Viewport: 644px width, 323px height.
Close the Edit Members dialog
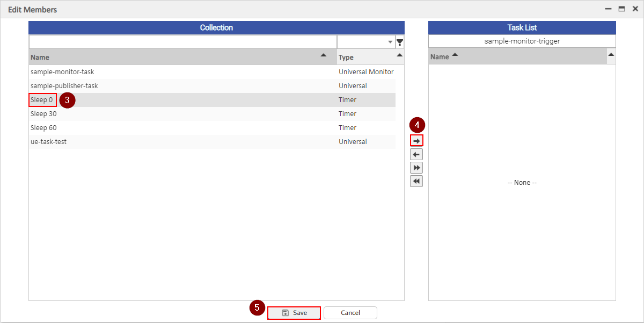[x=634, y=9]
